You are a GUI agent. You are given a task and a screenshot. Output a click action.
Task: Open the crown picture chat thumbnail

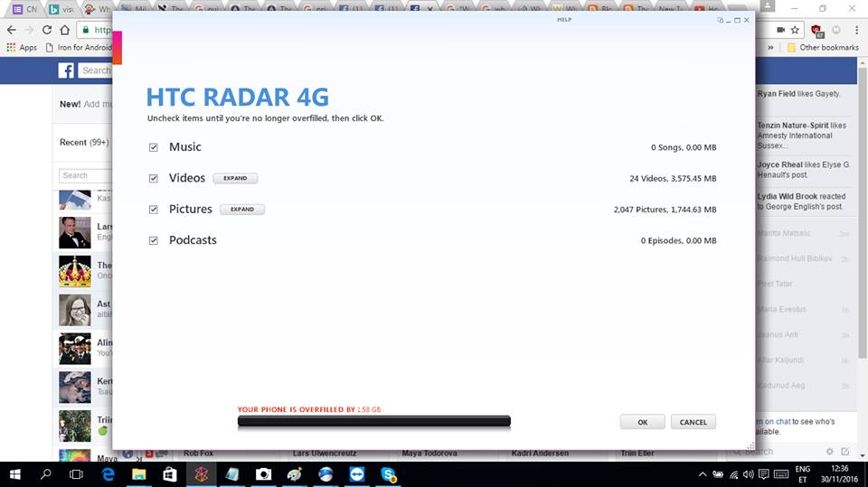(x=75, y=271)
